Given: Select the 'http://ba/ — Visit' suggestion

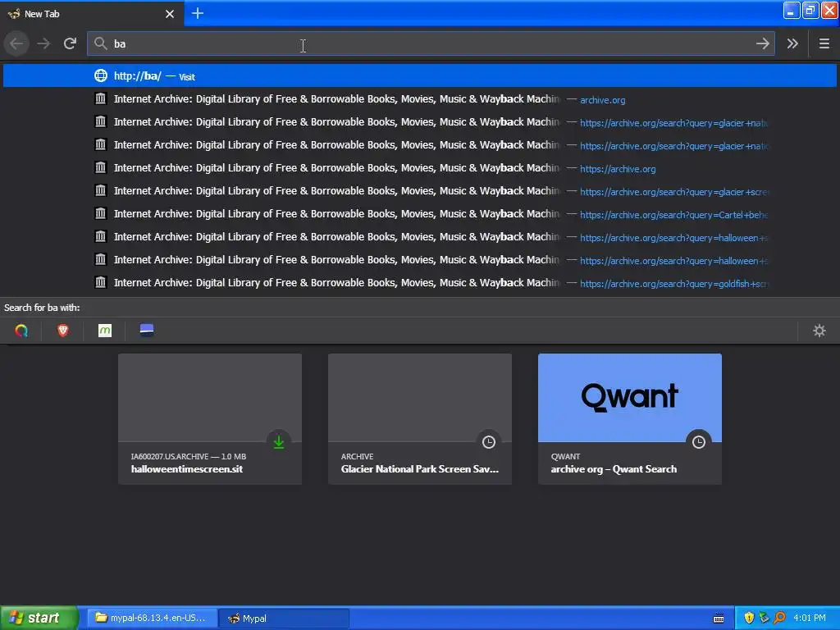Looking at the screenshot, I should point(420,75).
